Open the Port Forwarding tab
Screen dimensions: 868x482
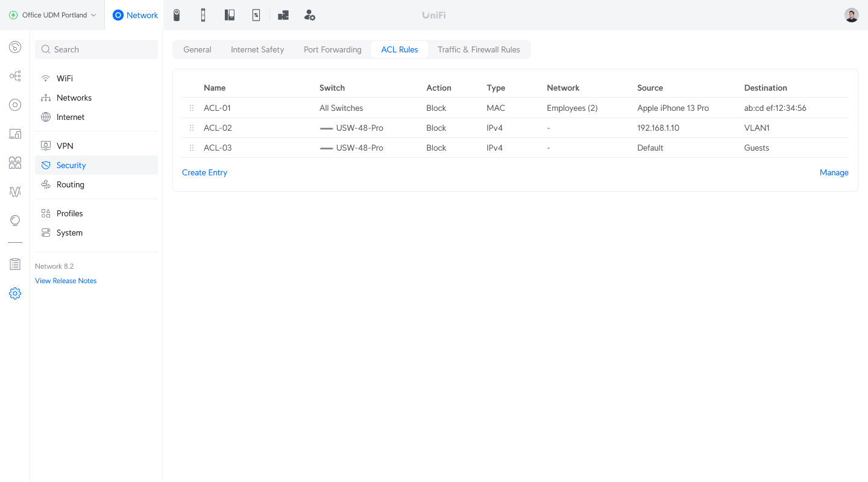tap(332, 49)
